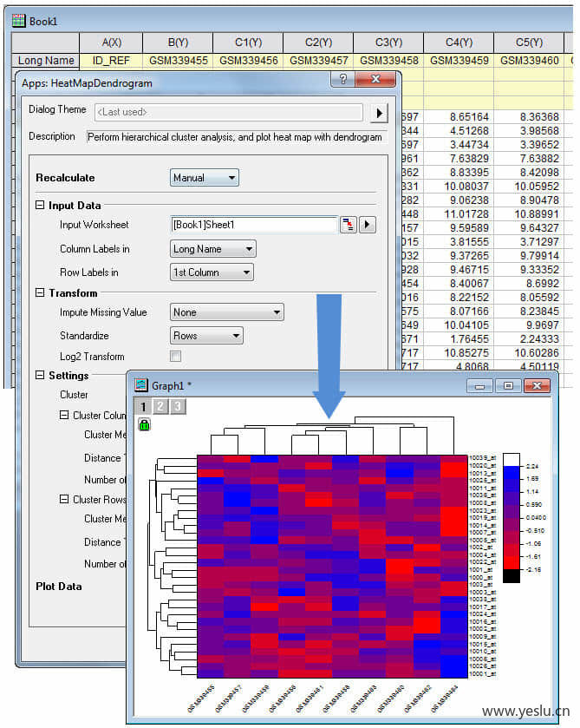Screen dimensions: 580x728
Task: Collapse the Settings section
Action: [41, 375]
